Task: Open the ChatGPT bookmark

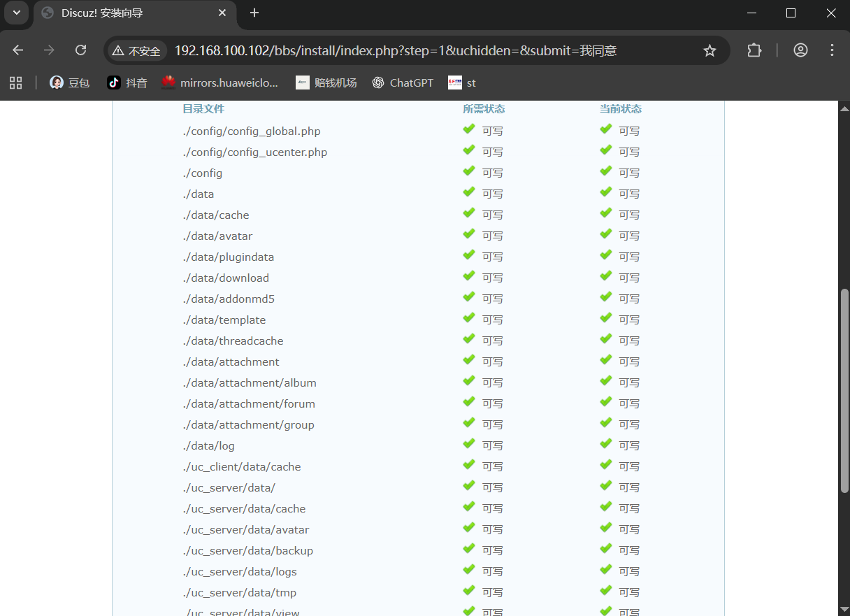Action: tap(403, 83)
